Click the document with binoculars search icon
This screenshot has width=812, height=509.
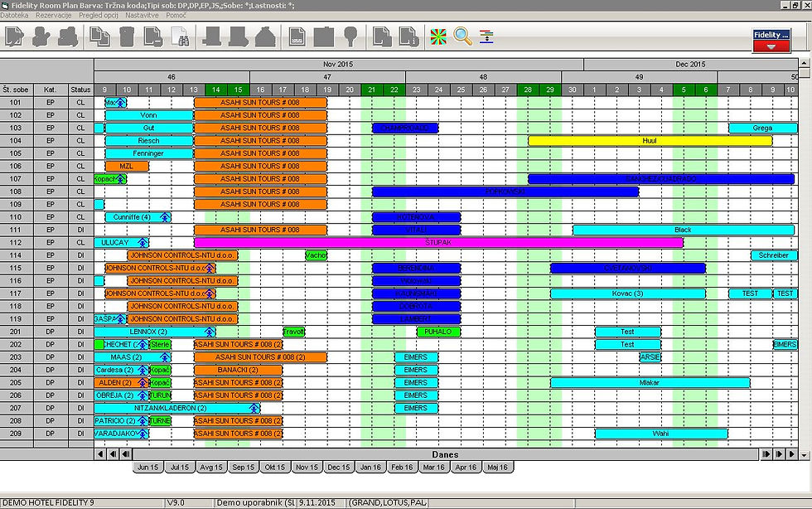pos(181,36)
